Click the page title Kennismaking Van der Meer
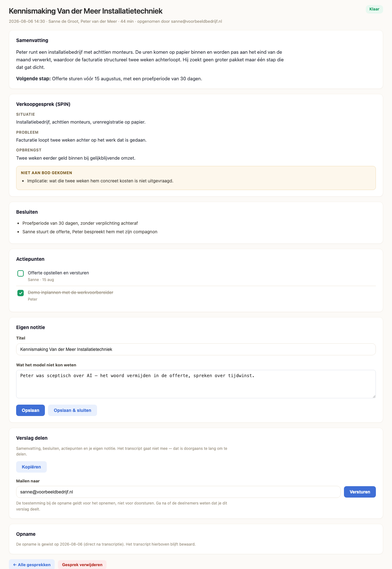The width and height of the screenshot is (392, 569). pyautogui.click(x=86, y=11)
